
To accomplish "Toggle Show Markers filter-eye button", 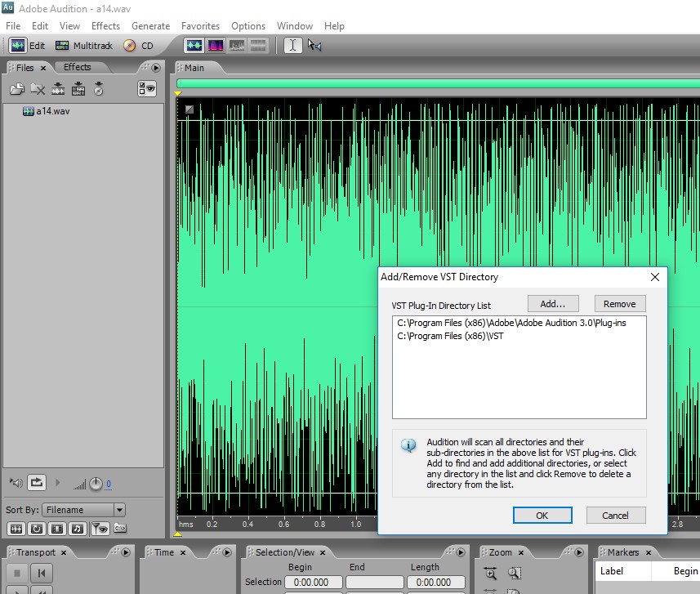I will pyautogui.click(x=100, y=529).
